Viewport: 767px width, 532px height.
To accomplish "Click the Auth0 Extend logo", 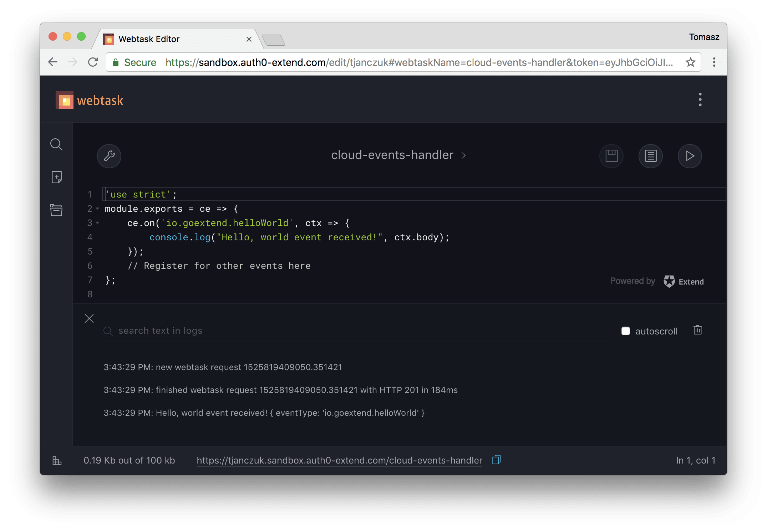I will (x=684, y=281).
